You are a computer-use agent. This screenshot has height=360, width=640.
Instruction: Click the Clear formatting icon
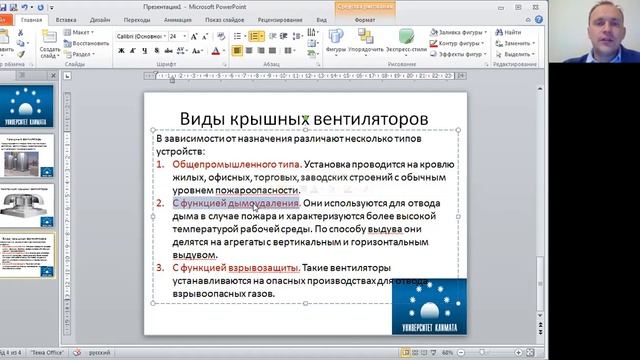(221, 36)
